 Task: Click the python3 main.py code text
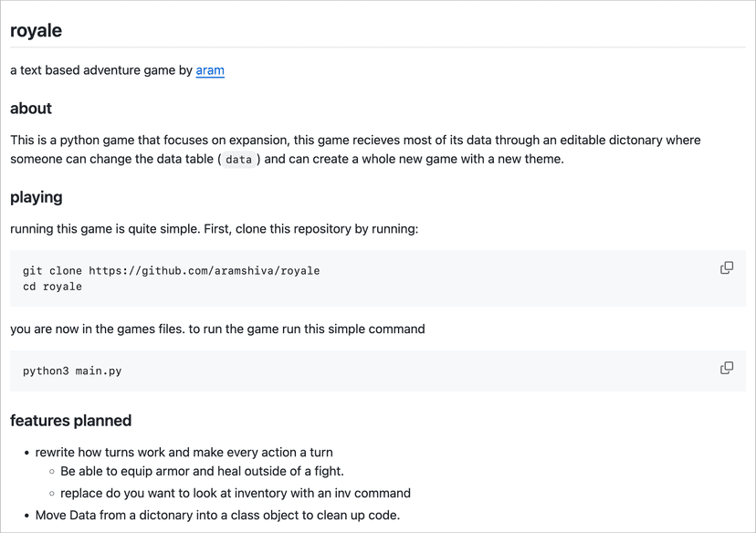click(72, 371)
